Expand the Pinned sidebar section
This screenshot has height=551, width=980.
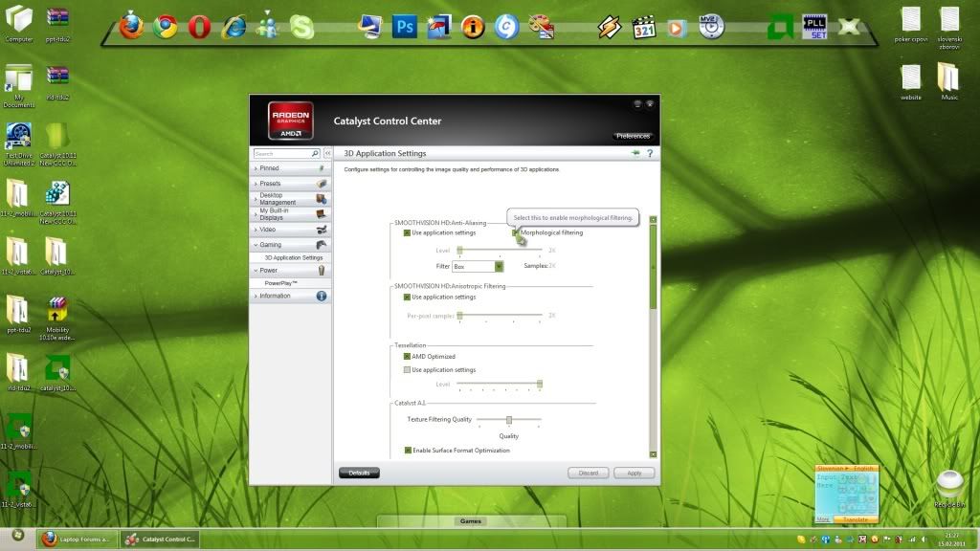tap(291, 168)
